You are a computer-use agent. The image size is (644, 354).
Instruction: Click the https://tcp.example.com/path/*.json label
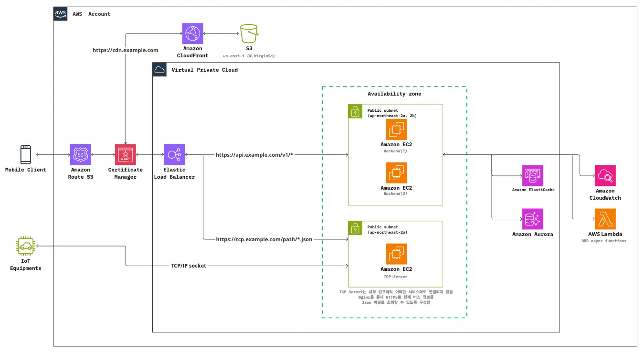pyautogui.click(x=264, y=239)
